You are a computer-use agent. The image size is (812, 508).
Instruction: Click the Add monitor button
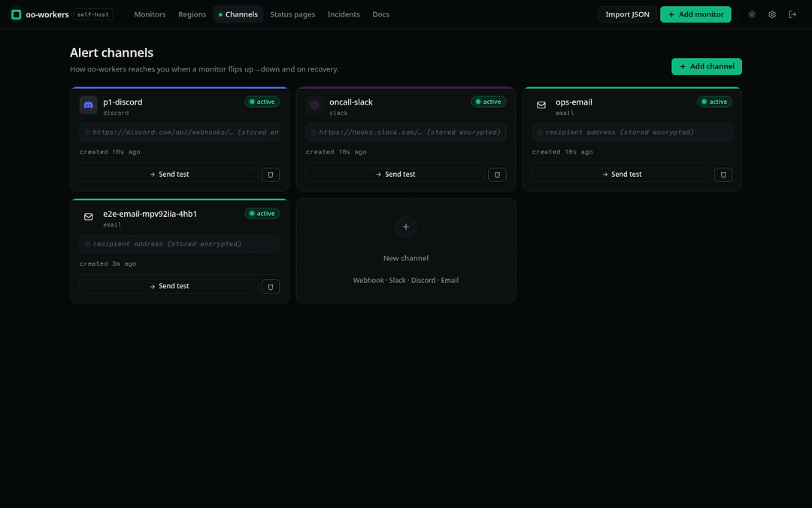point(695,14)
